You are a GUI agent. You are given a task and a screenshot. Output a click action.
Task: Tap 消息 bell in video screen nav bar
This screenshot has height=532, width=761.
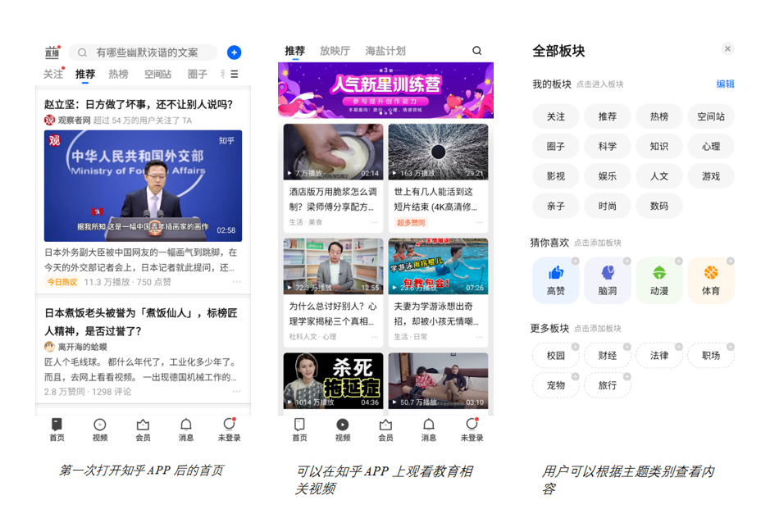click(x=429, y=430)
